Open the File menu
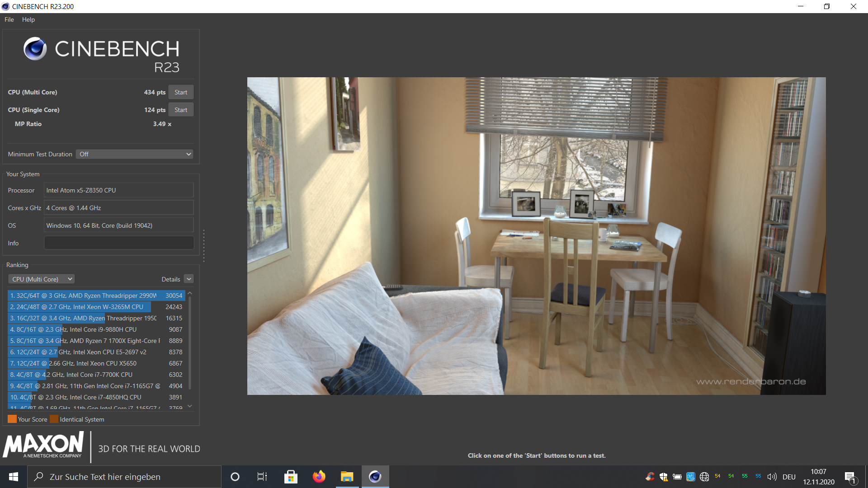The image size is (868, 488). (9, 19)
